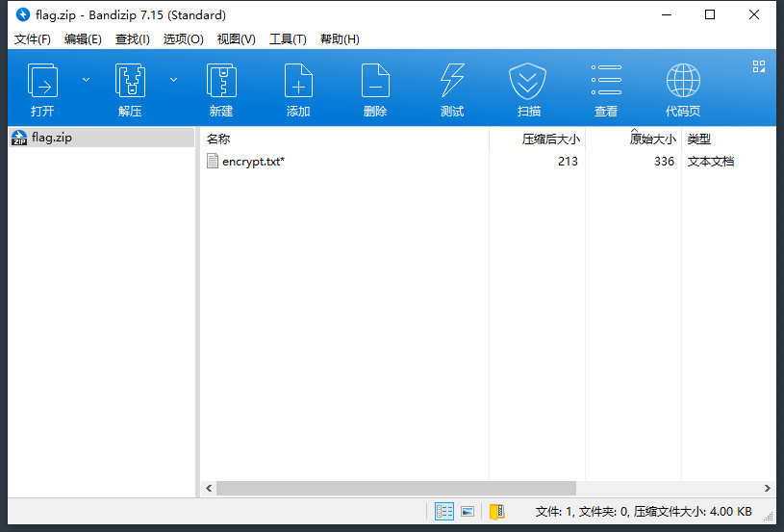This screenshot has width=784, height=532.
Task: Click the status bar file count text
Action: (644, 512)
